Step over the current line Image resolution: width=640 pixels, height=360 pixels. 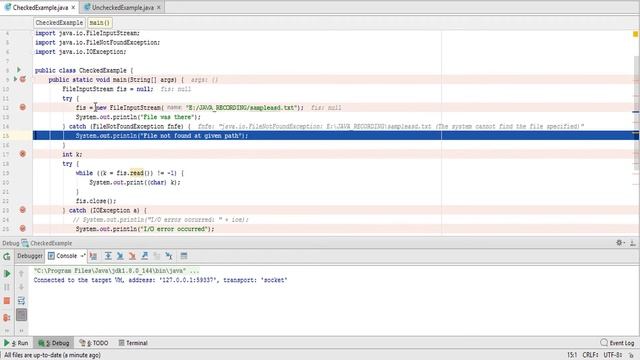[108, 256]
